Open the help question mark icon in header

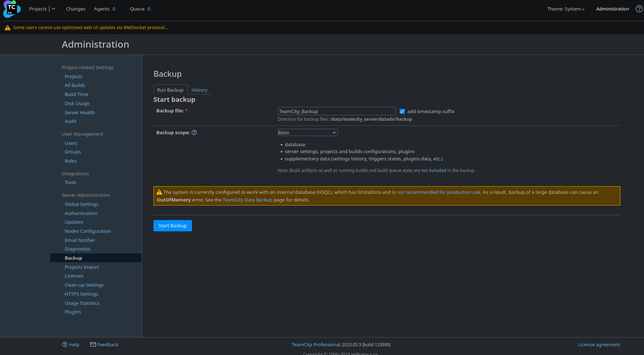[x=639, y=9]
